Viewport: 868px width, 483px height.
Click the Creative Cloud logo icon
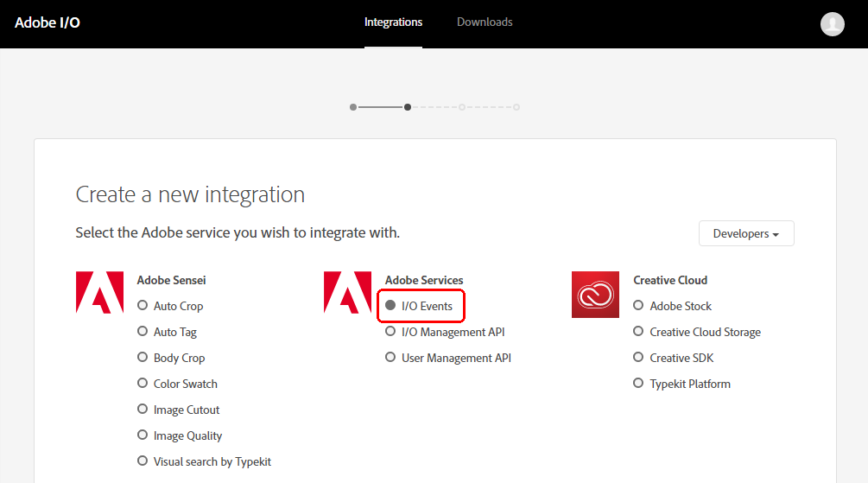click(595, 294)
